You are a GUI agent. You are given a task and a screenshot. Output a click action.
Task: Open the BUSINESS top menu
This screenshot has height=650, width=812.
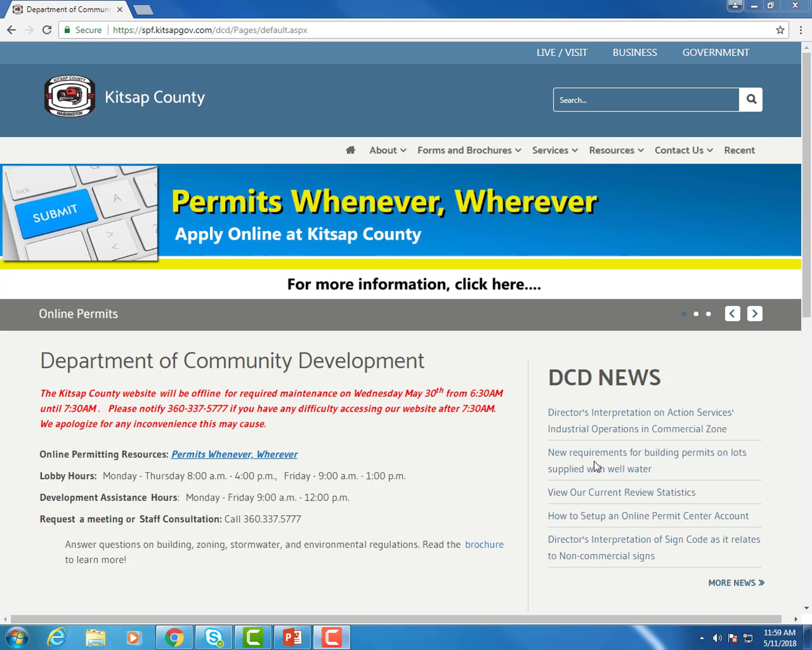[635, 52]
